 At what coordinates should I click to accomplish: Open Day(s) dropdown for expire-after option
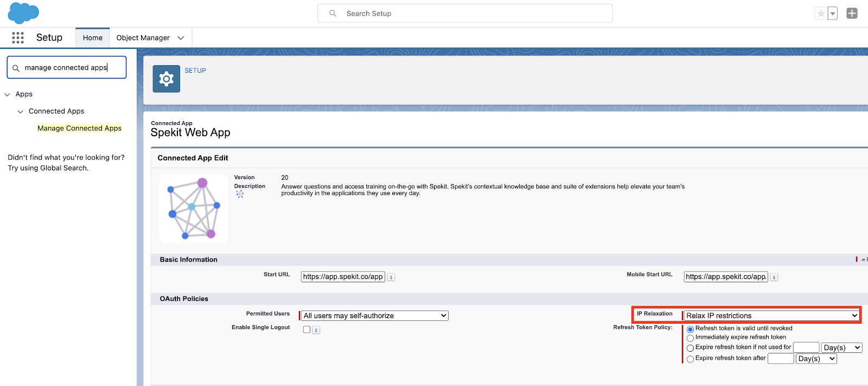pos(816,358)
